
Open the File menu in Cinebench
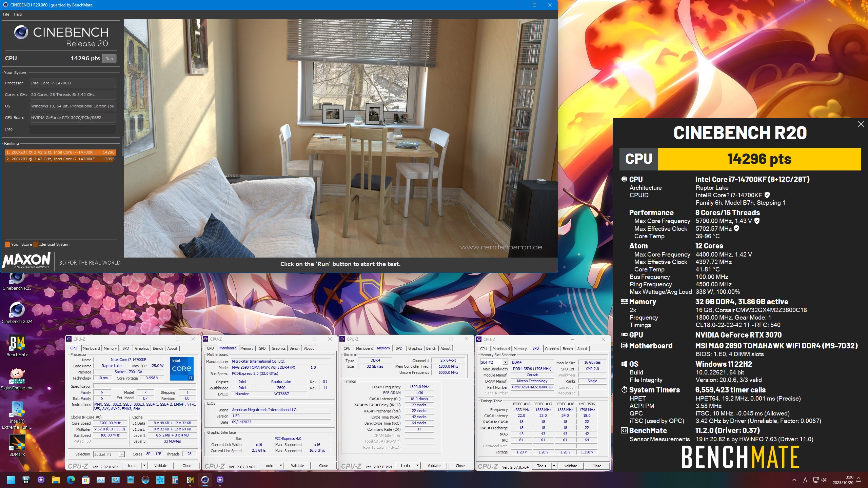coord(6,14)
